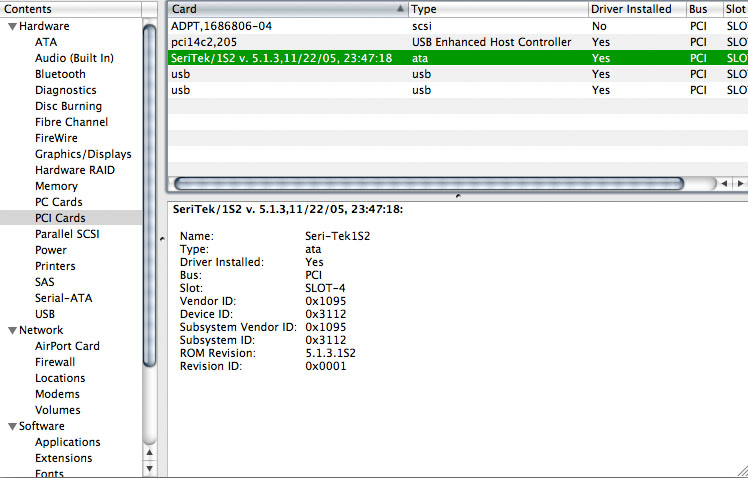
Task: Select Extensions under Software
Action: tap(63, 458)
